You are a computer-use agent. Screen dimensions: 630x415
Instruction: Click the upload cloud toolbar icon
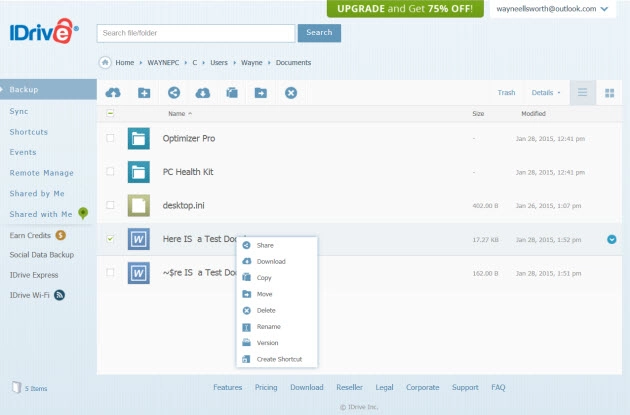[x=113, y=93]
